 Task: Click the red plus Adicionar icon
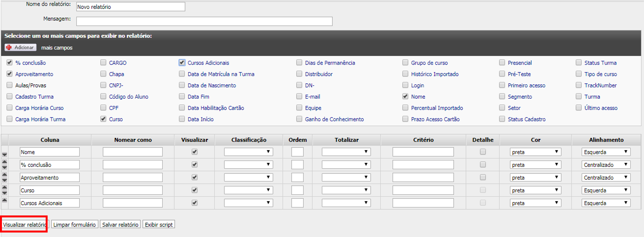[9, 47]
